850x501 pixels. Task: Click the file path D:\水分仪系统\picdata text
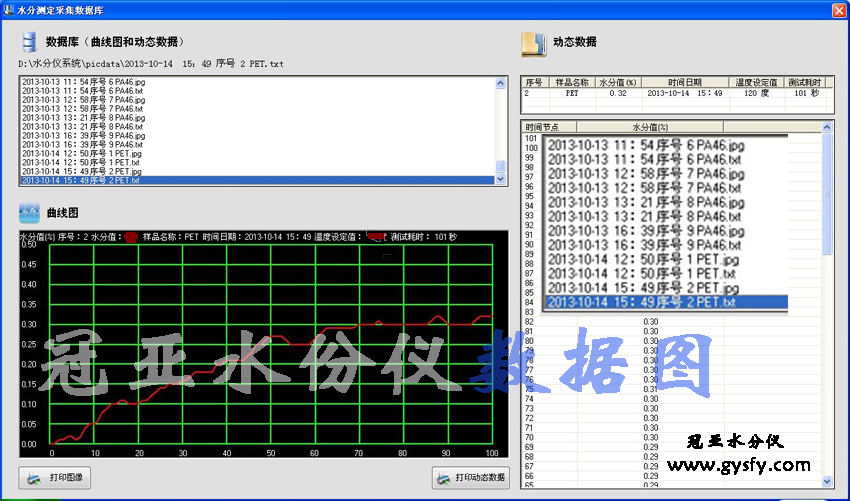pos(151,63)
